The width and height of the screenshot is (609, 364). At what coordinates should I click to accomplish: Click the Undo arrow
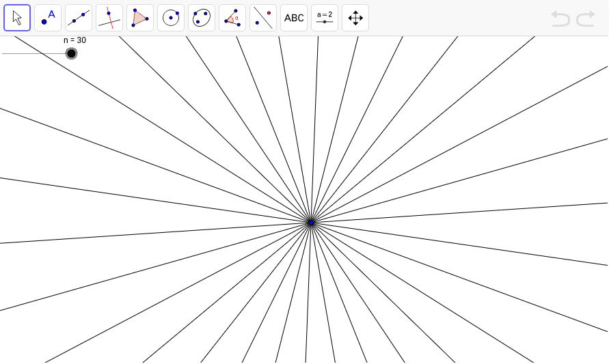tap(560, 18)
